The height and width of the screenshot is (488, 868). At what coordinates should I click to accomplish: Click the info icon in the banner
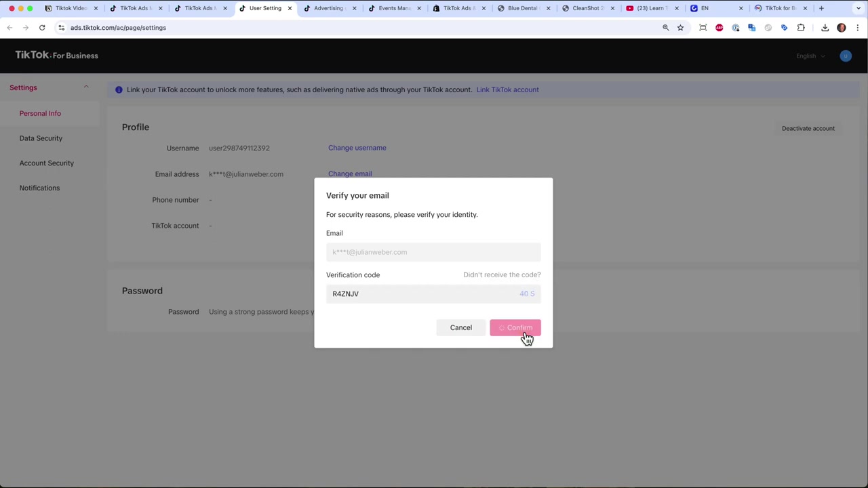pyautogui.click(x=119, y=89)
